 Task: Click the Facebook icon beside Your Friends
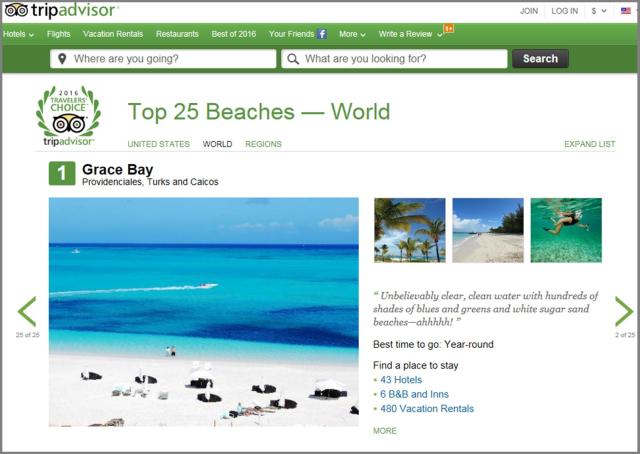(x=322, y=34)
